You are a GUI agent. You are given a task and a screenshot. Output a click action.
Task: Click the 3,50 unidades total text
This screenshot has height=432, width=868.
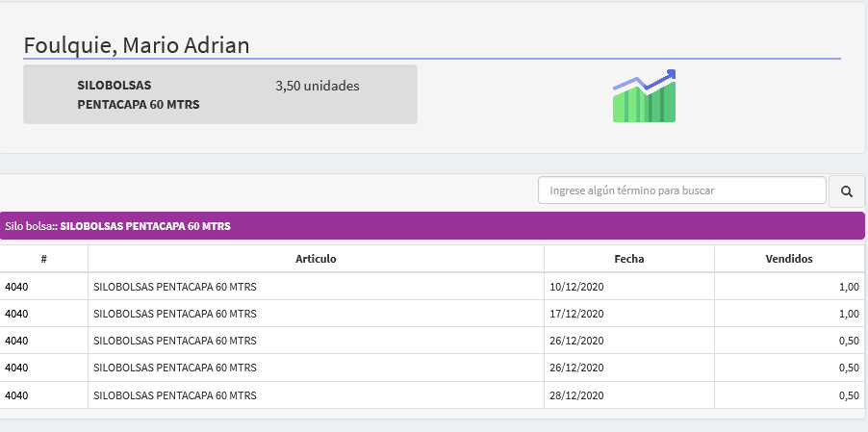click(317, 86)
